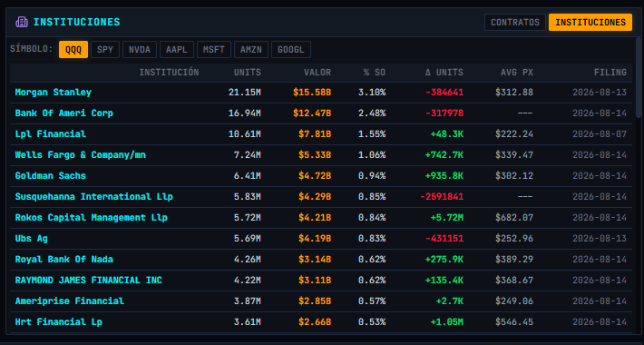Click the $312.88 average price cell

pos(514,93)
